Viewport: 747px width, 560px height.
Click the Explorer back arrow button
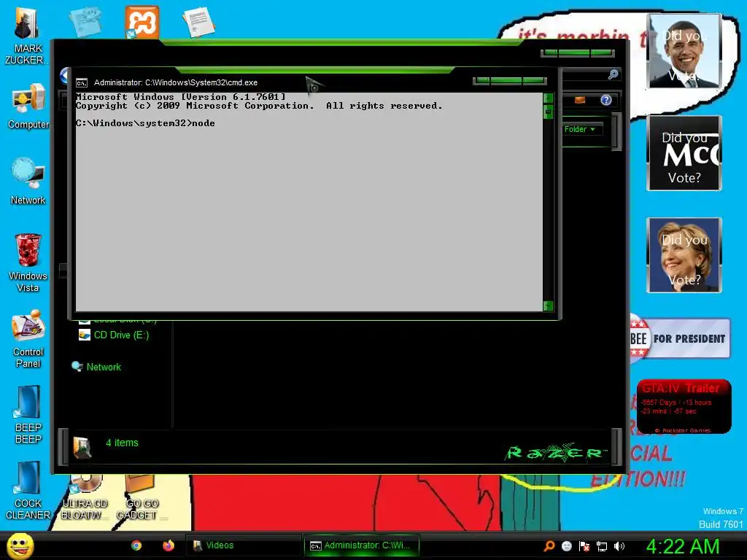[65, 76]
